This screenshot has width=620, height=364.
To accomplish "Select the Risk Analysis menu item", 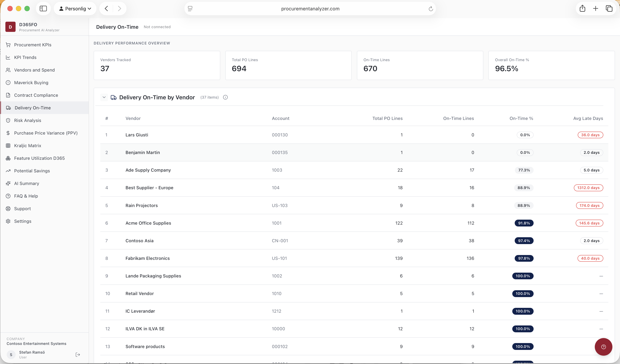I will (x=28, y=120).
